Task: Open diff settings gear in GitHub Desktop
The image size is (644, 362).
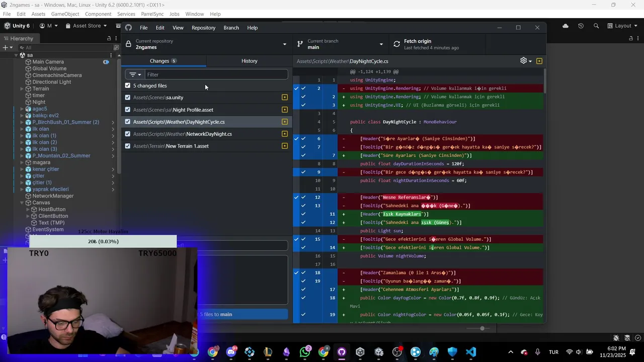Action: [523, 60]
